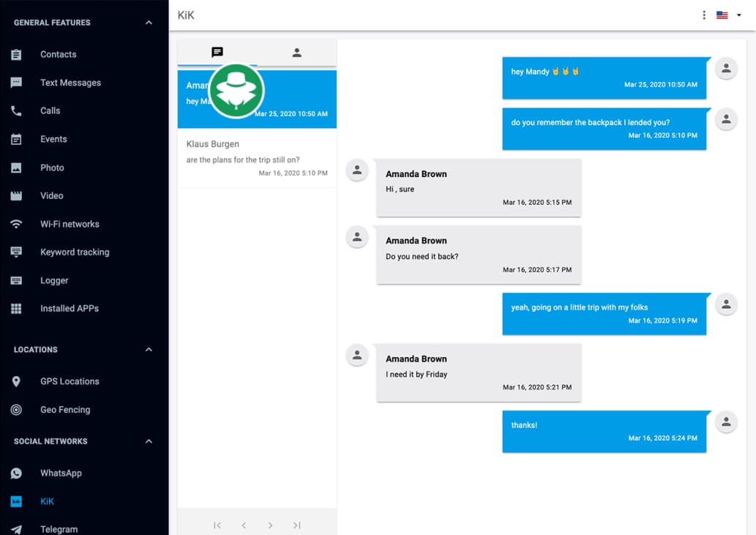Open the Contacts section
This screenshot has height=535, width=756.
(x=58, y=54)
